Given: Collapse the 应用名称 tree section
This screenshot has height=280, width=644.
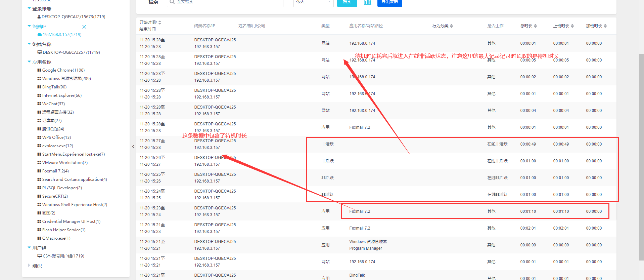Looking at the screenshot, I should (29, 62).
